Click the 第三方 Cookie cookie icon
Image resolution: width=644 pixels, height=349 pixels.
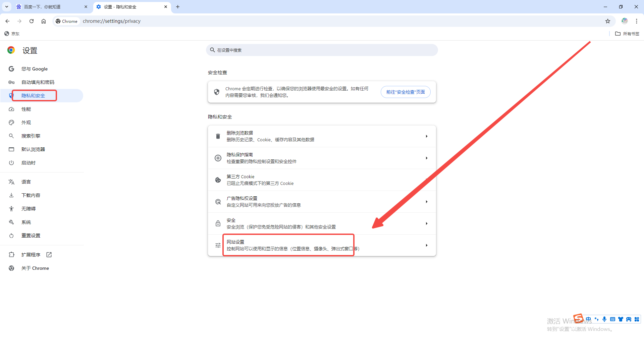coord(218,180)
